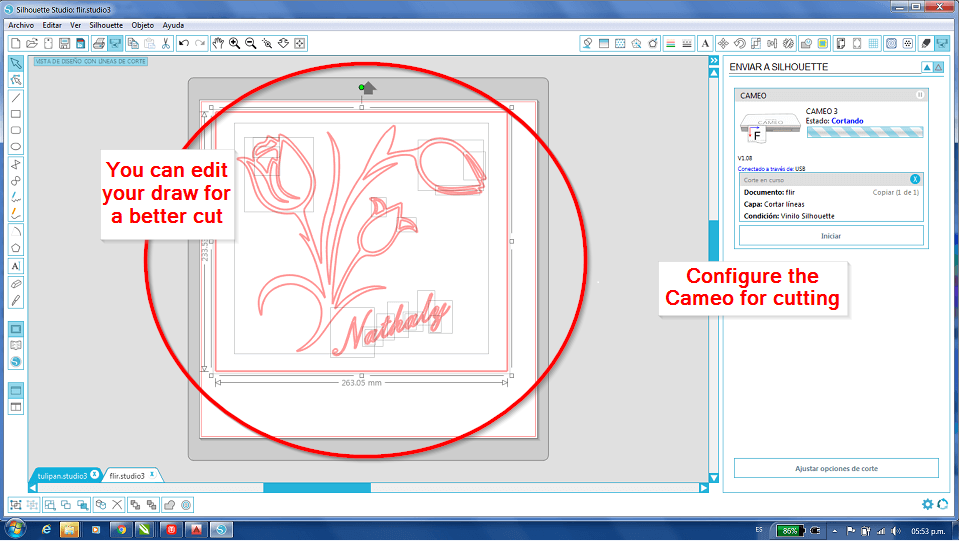Open the Text Style panel (A icon)
The width and height of the screenshot is (959, 541).
click(x=705, y=43)
